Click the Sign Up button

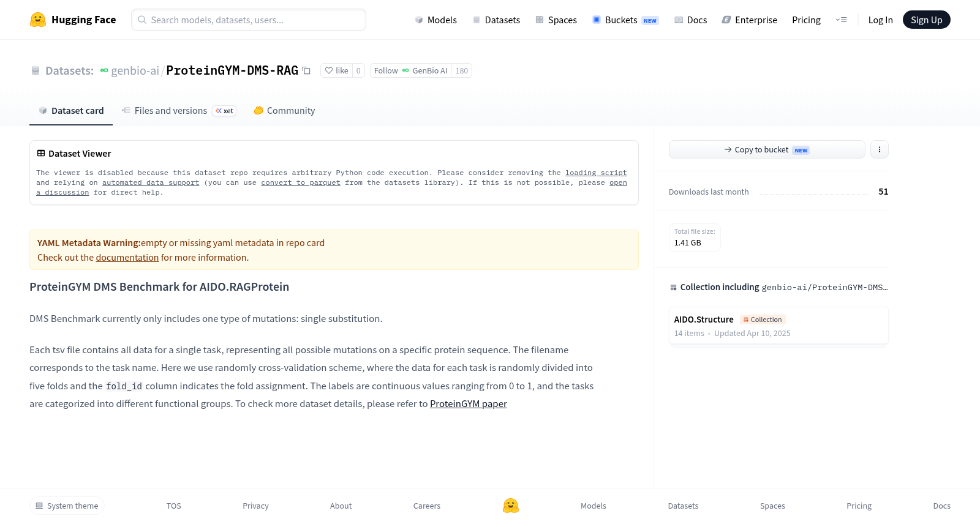click(926, 20)
